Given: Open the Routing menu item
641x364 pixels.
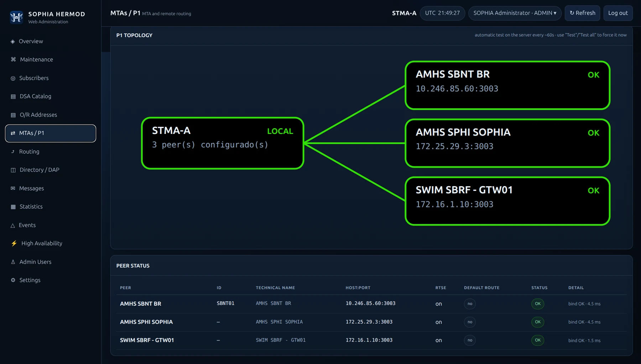Looking at the screenshot, I should pyautogui.click(x=51, y=151).
